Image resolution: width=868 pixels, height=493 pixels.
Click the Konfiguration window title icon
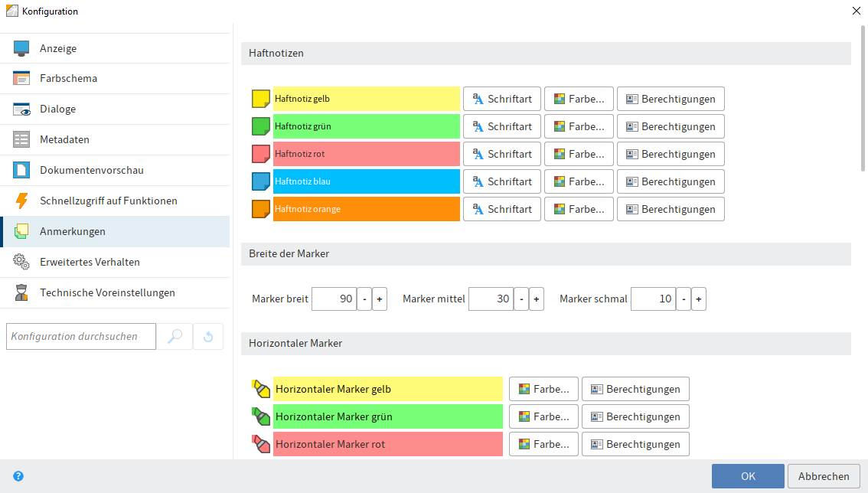tap(11, 11)
